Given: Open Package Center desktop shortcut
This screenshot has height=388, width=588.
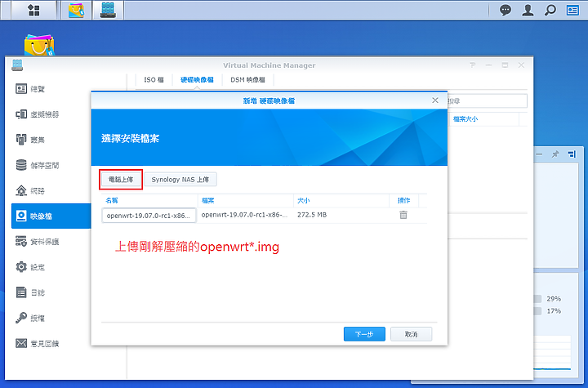Looking at the screenshot, I should coord(39,46).
